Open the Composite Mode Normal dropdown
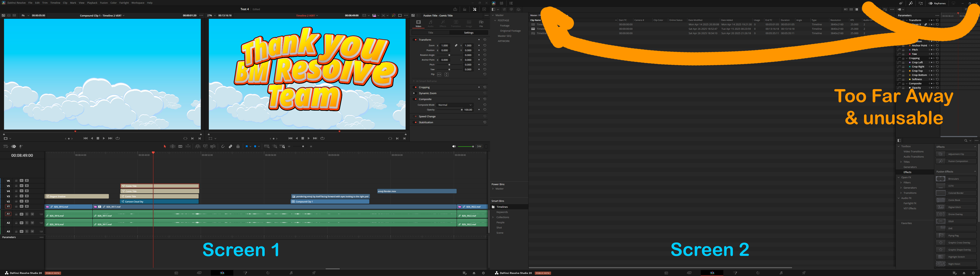 pyautogui.click(x=455, y=105)
